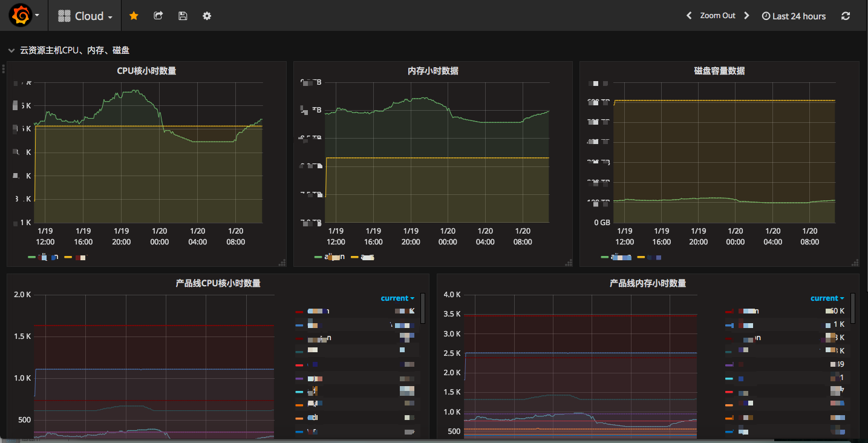Click legend scrollbar in 产品线CPU核小时数量 panel
This screenshot has height=443, width=868.
coord(423,308)
